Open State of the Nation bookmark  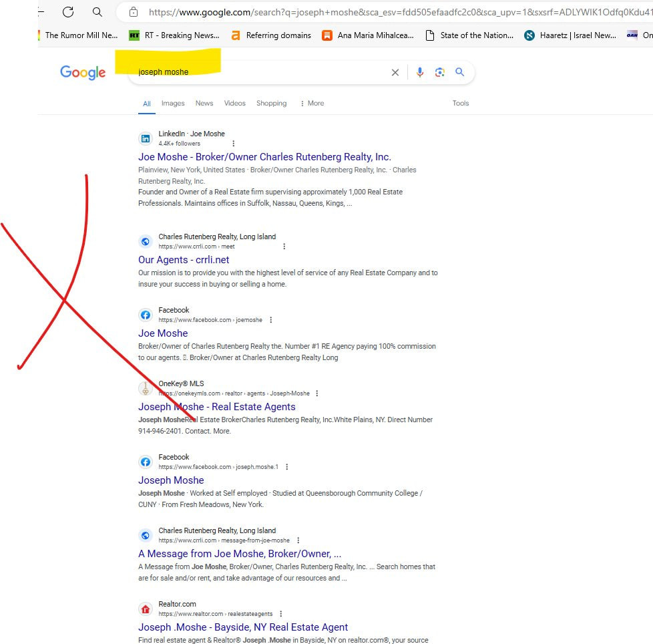click(x=469, y=35)
